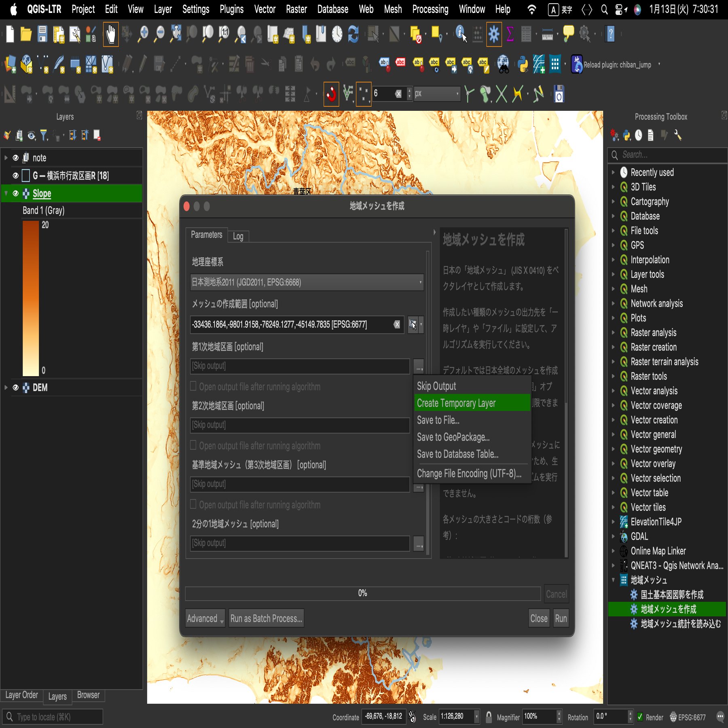This screenshot has height=728, width=728.
Task: Choose Skip Output from the menu
Action: [x=472, y=386]
